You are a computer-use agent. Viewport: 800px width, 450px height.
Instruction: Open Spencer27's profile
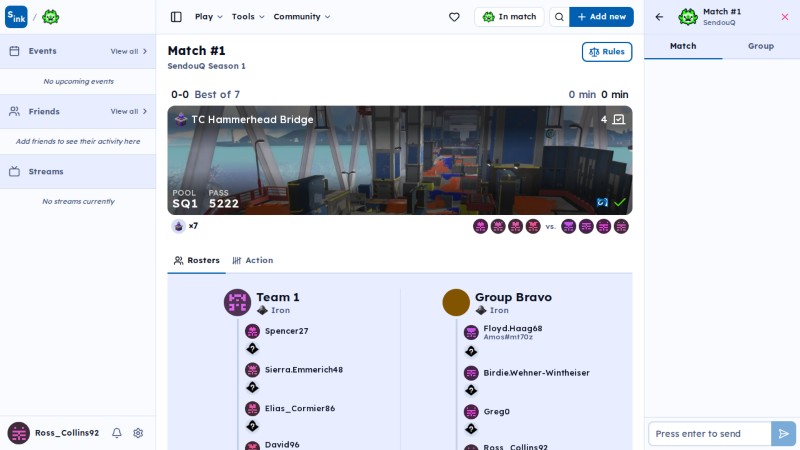point(286,331)
